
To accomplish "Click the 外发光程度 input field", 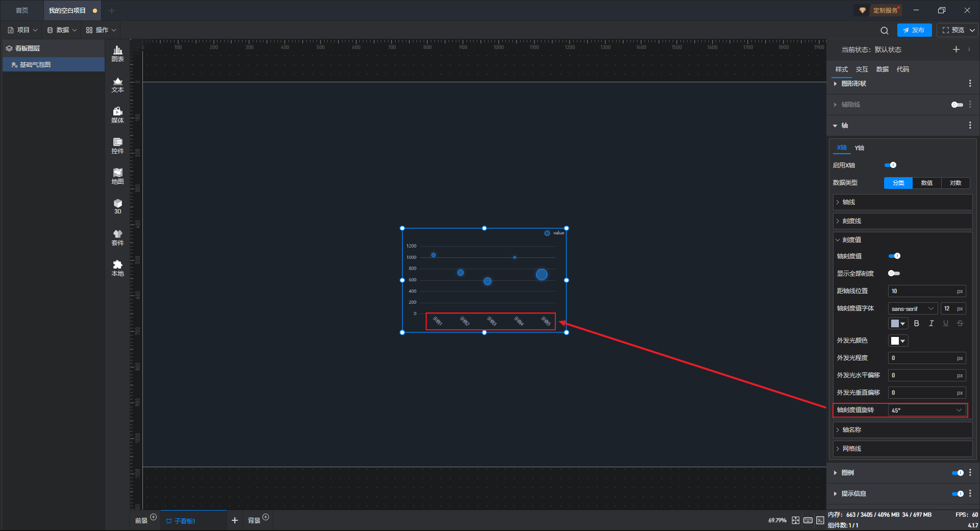I will 927,358.
